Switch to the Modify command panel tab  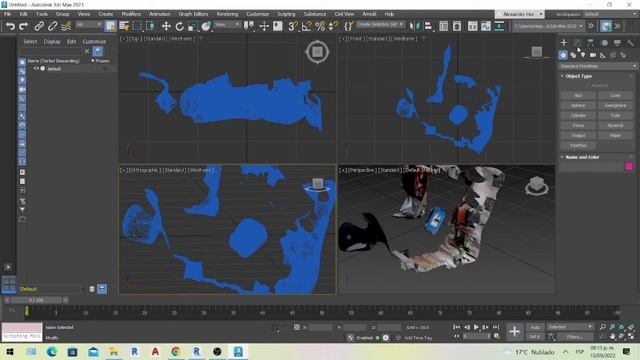tap(577, 42)
